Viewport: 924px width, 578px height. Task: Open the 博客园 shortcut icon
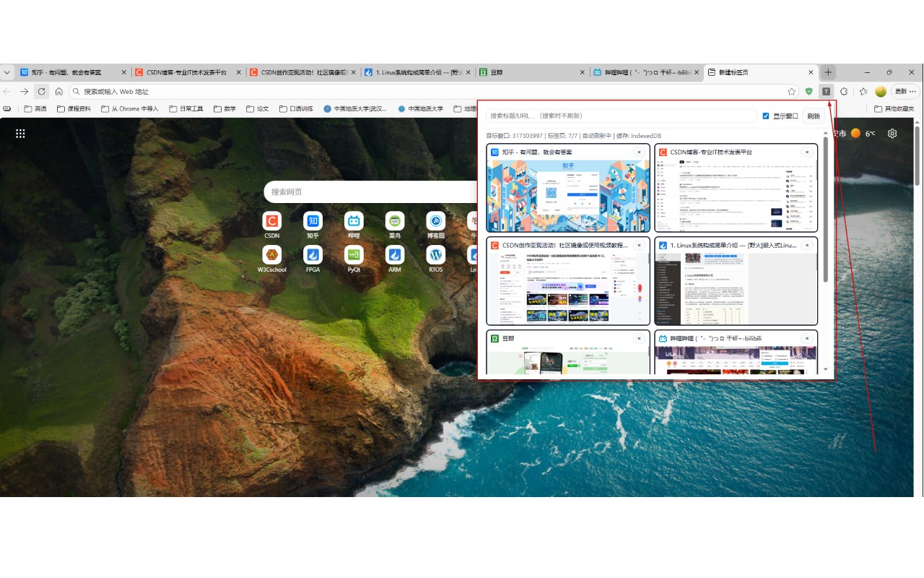click(435, 221)
